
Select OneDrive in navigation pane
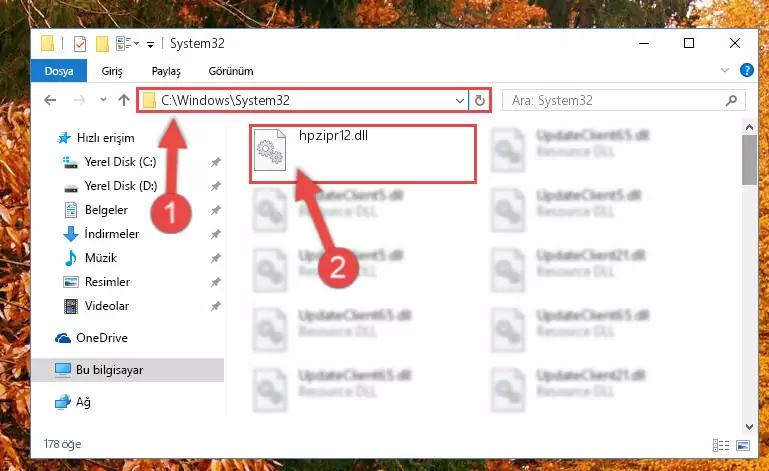102,338
